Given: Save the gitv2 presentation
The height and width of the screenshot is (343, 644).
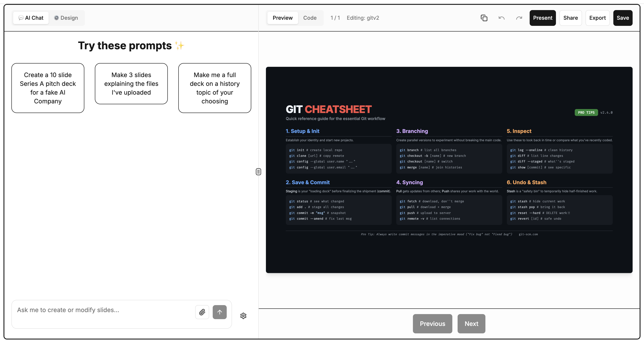Looking at the screenshot, I should [623, 18].
